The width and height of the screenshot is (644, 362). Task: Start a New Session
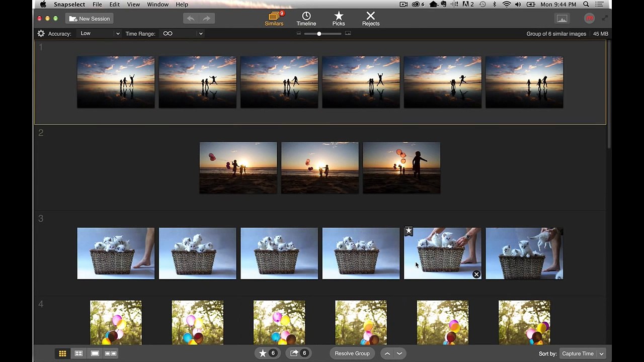click(x=90, y=19)
